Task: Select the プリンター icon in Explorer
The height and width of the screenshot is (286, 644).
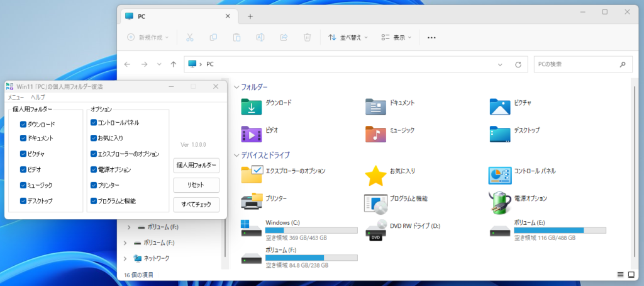Action: coord(252,202)
